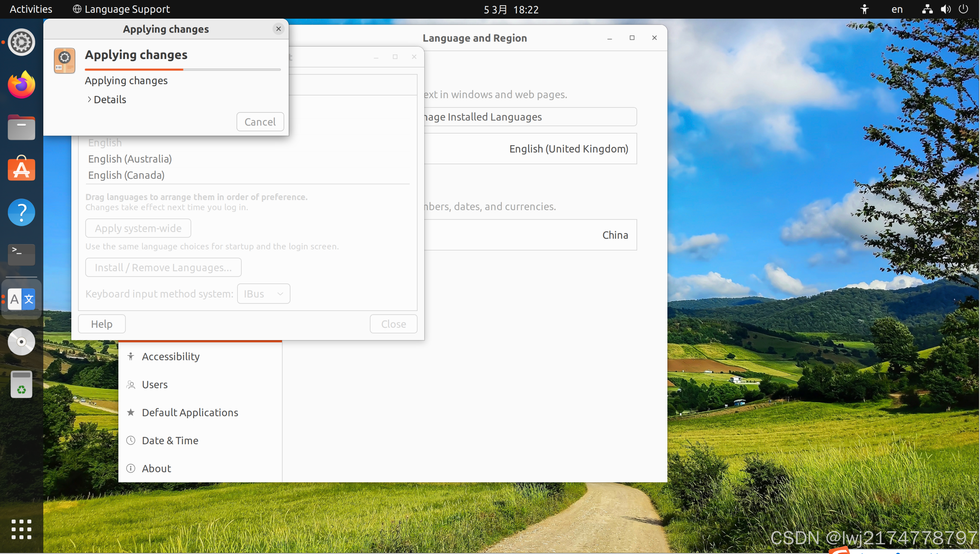Expand the Details section

[106, 99]
